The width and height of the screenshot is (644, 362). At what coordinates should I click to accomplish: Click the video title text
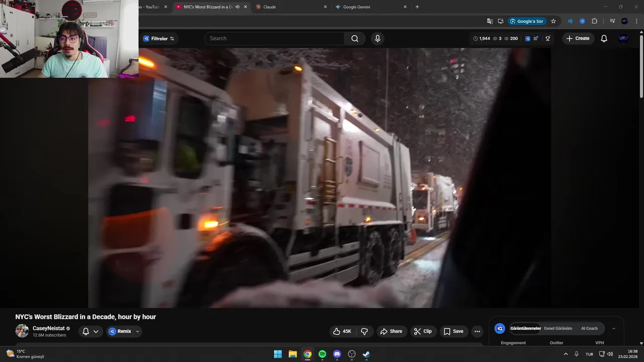pos(86,317)
